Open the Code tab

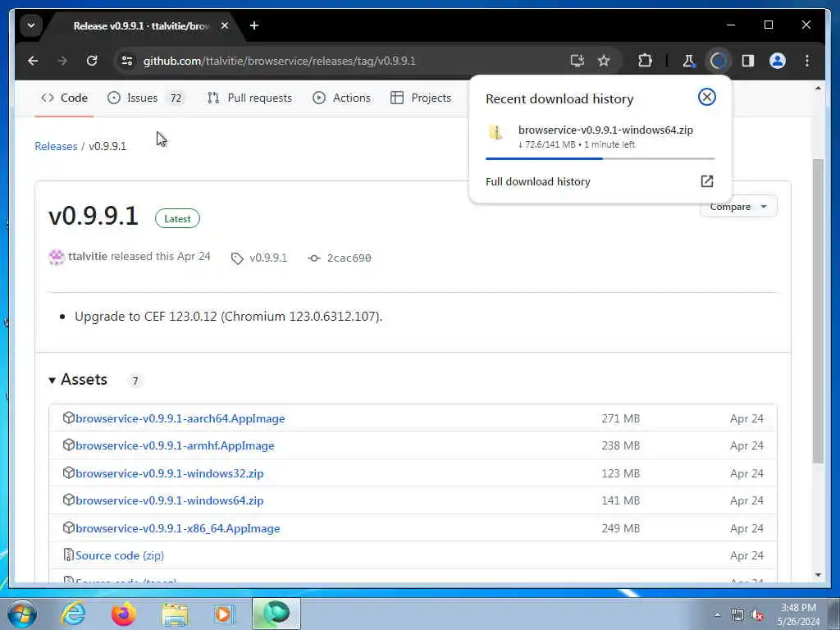point(64,98)
